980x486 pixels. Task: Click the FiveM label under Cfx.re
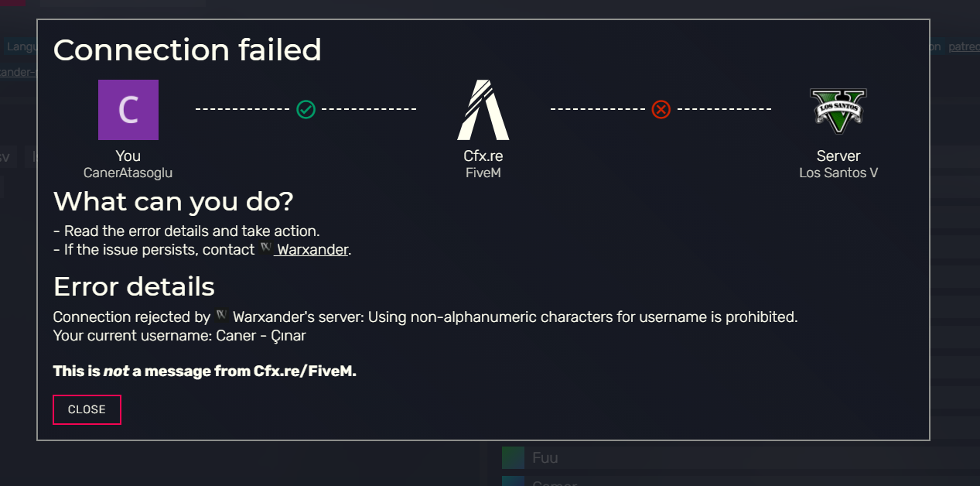point(483,173)
